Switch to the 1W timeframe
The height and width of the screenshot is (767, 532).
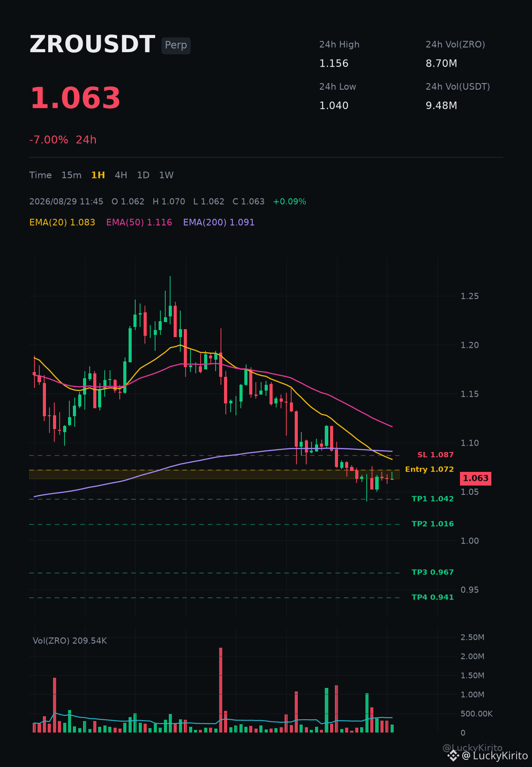pyautogui.click(x=166, y=175)
